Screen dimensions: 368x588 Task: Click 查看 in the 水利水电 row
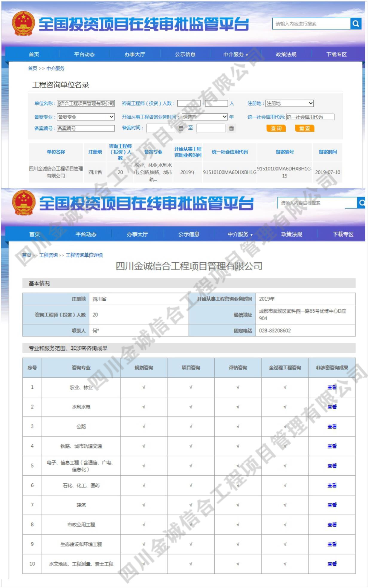pyautogui.click(x=332, y=407)
